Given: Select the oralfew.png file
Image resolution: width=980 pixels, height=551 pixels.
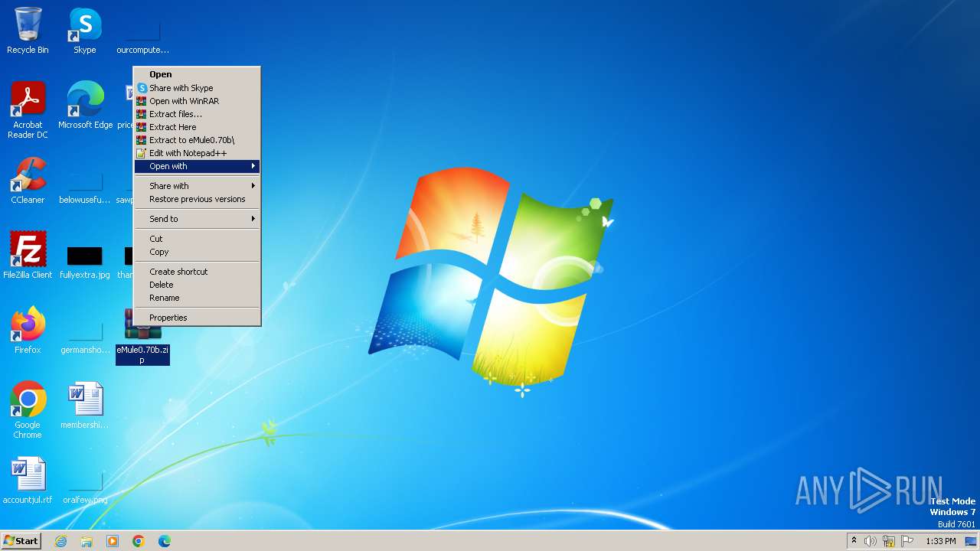Looking at the screenshot, I should pos(85,487).
